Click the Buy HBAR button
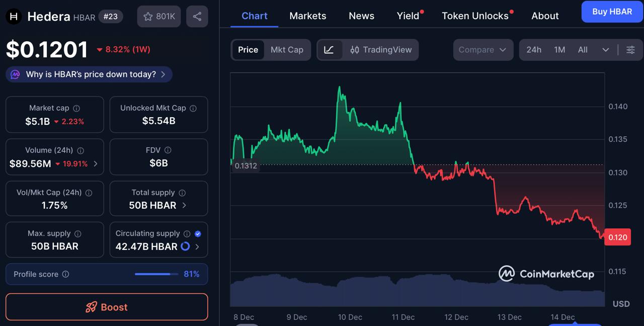The image size is (644, 326). pyautogui.click(x=612, y=12)
